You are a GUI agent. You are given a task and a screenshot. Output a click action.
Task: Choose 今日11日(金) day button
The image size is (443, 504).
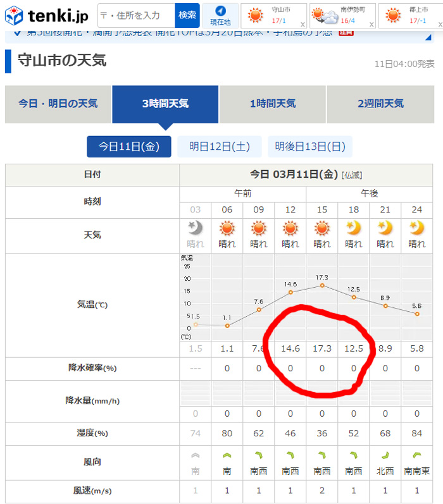point(128,147)
